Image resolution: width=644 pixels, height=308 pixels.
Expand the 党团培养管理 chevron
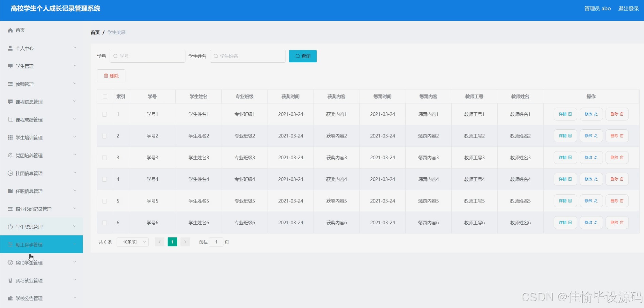[75, 155]
